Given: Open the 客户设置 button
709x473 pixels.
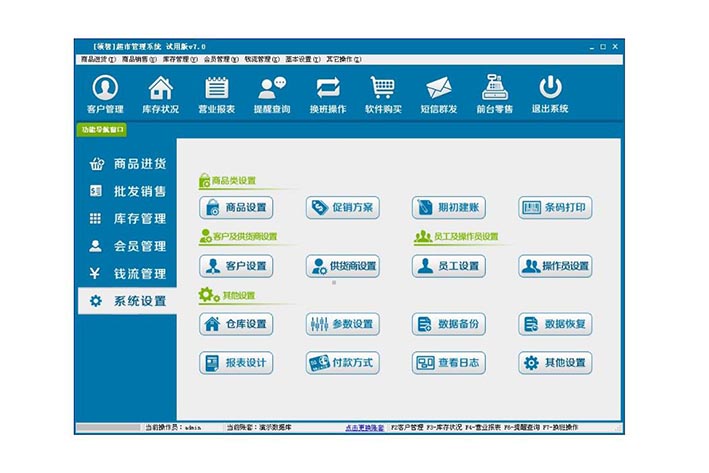Looking at the screenshot, I should pyautogui.click(x=236, y=266).
